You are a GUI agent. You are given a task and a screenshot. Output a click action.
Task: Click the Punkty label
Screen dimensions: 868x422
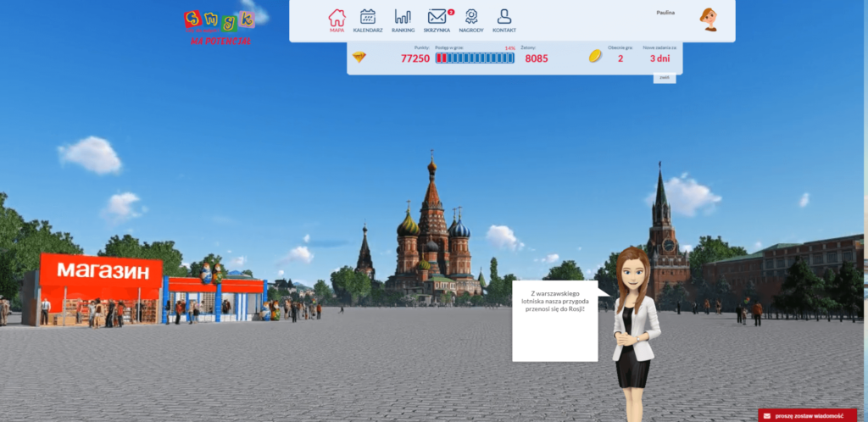422,47
